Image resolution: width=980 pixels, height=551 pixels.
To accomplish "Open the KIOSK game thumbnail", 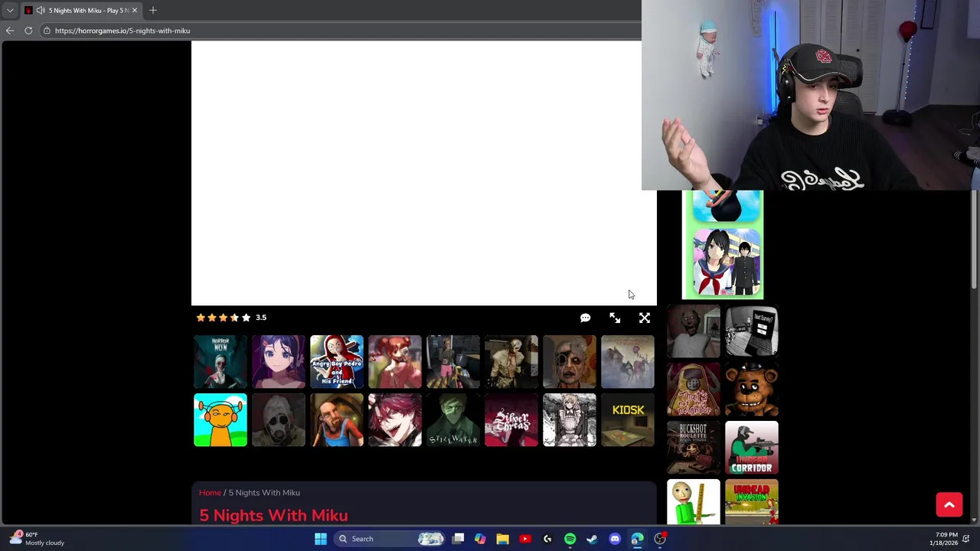I will (x=628, y=420).
